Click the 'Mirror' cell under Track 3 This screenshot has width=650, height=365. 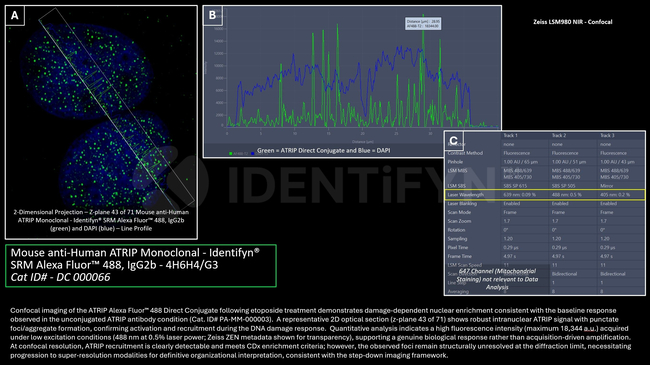606,186
